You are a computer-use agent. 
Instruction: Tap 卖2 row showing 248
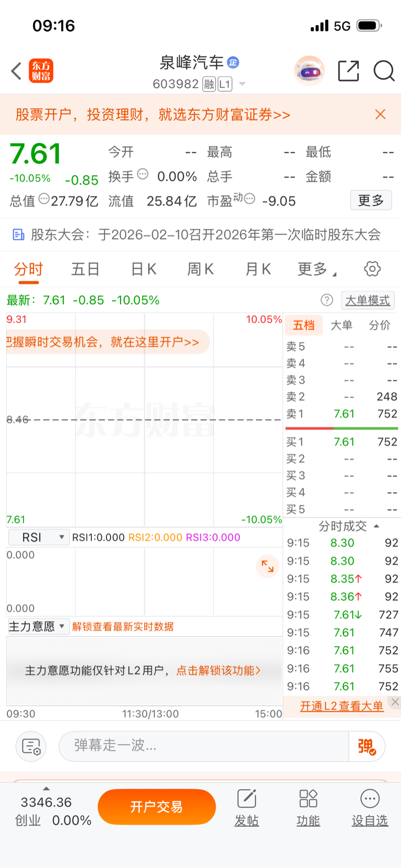[x=342, y=397]
